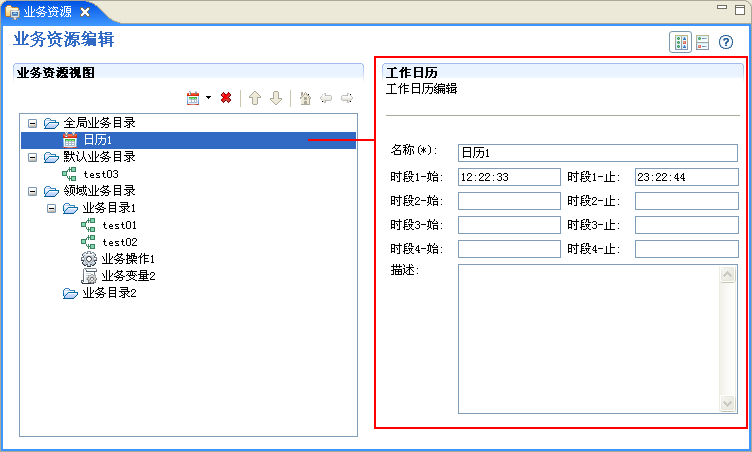
Task: Select the 业务操作1 gear item
Action: (x=127, y=259)
